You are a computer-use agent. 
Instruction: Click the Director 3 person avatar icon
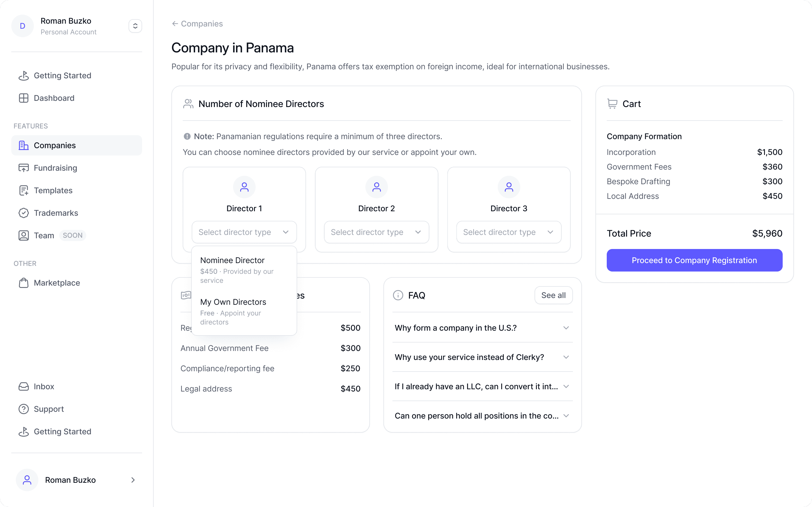[x=509, y=187]
